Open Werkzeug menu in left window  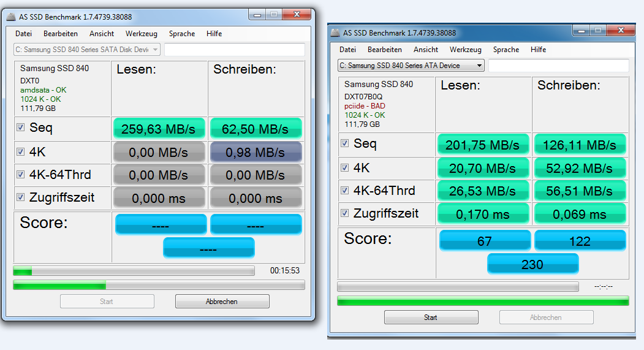point(142,34)
